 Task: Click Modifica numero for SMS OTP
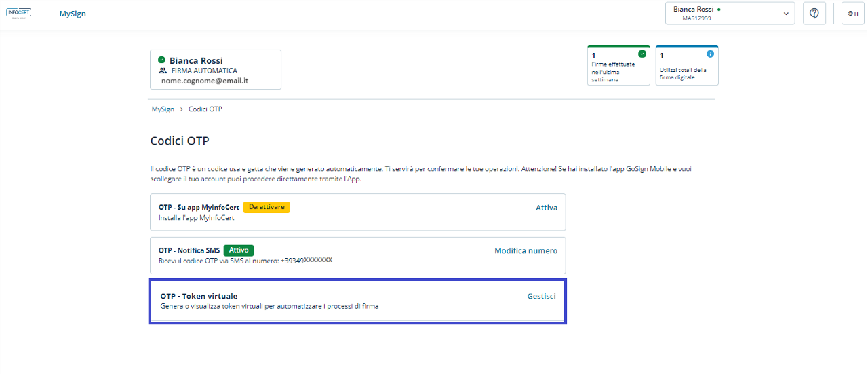tap(526, 250)
